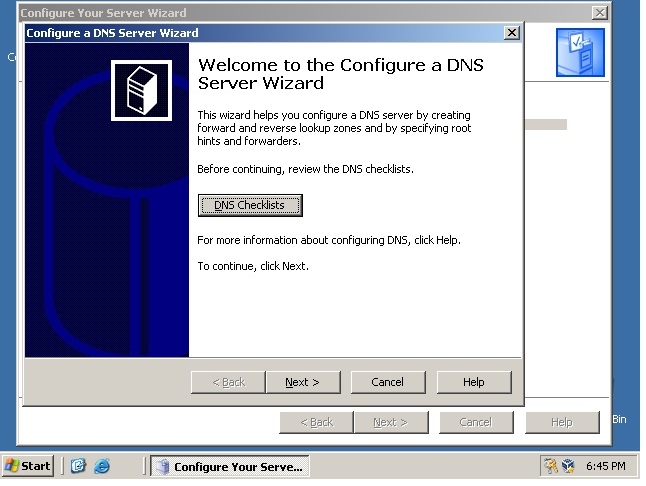
Task: Click the VirtualBox cube tray icon
Action: click(x=569, y=466)
